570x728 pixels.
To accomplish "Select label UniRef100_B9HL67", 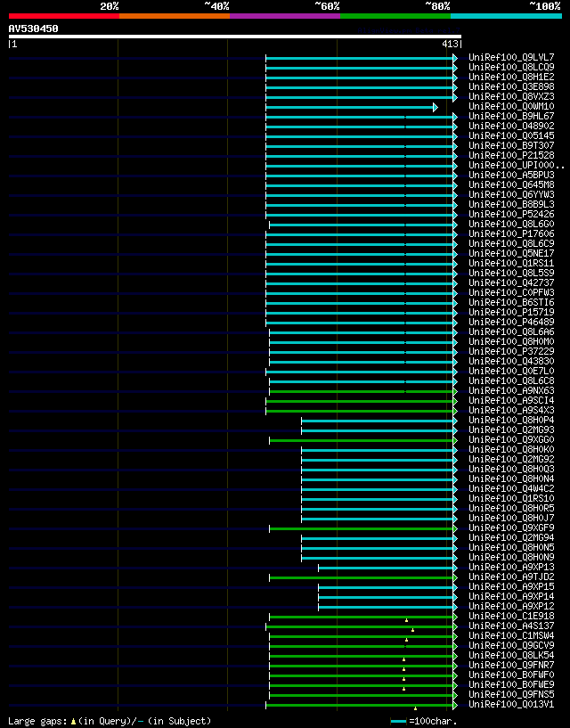I will pyautogui.click(x=511, y=116).
